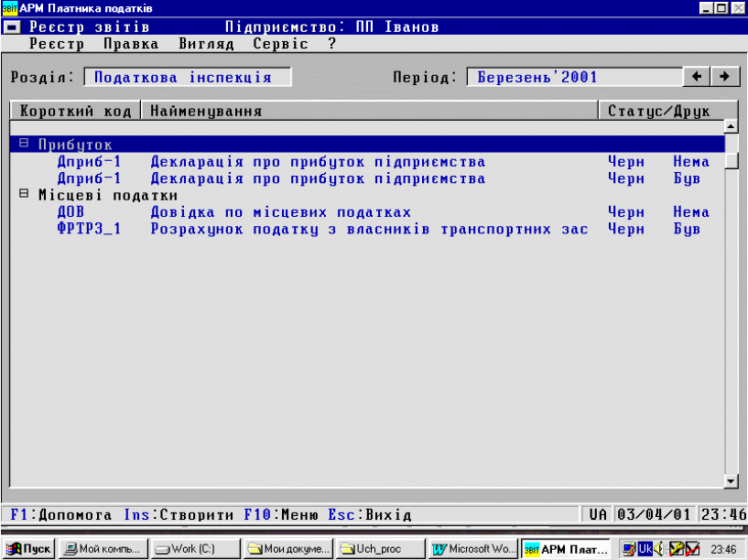
Task: Click the previous period left arrow
Action: point(700,77)
